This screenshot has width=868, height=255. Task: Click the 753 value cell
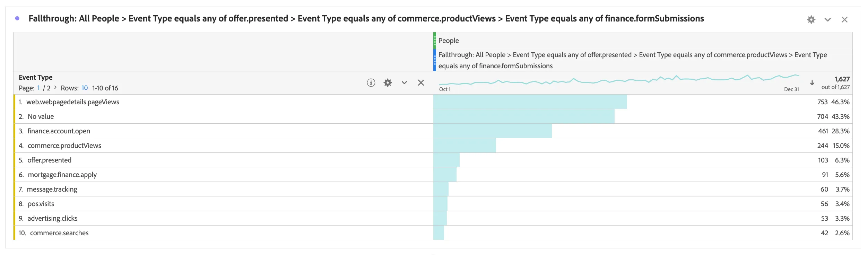pyautogui.click(x=822, y=102)
